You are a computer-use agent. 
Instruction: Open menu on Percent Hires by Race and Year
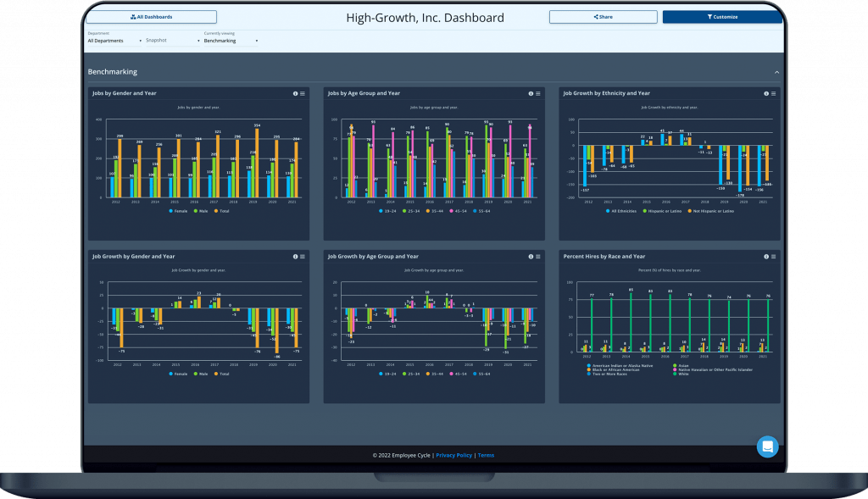coord(773,257)
